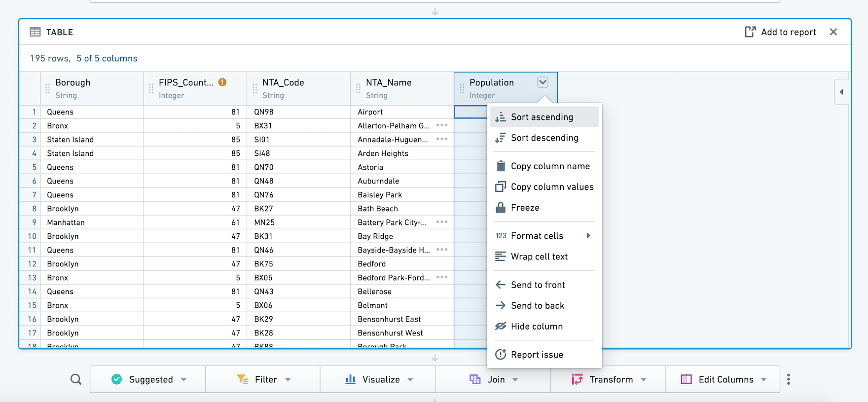
Task: Open the Join dropdown
Action: pos(493,379)
